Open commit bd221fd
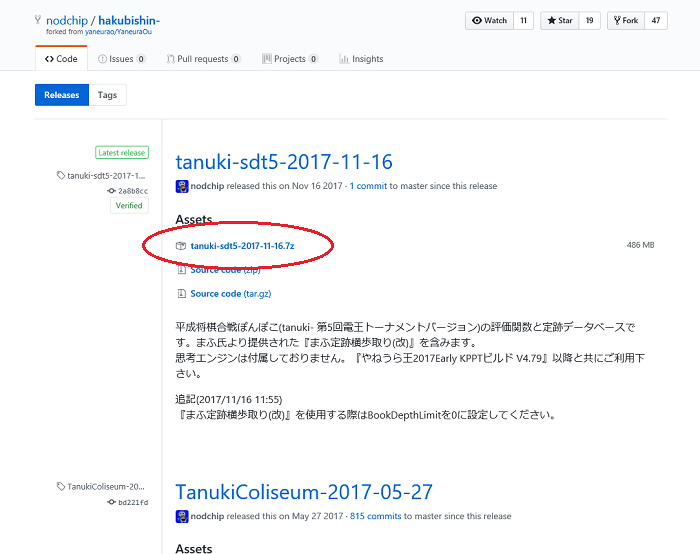 tap(133, 503)
